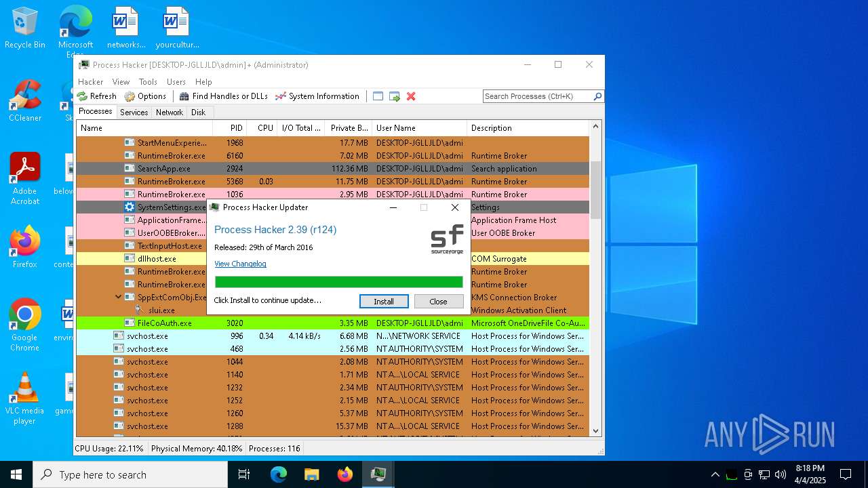Select svchost.exe with PID 996
Viewport: 868px width, 488px height.
pyautogui.click(x=332, y=336)
